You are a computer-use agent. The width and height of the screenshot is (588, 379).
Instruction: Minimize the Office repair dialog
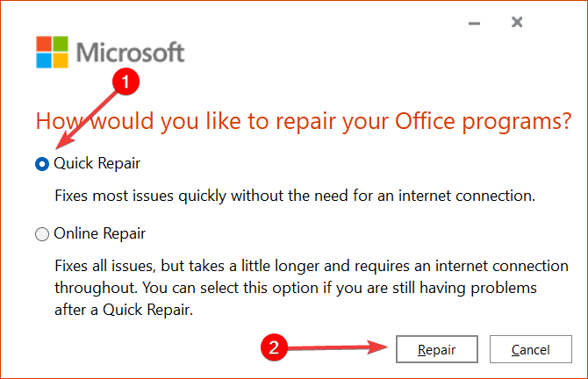(x=475, y=23)
